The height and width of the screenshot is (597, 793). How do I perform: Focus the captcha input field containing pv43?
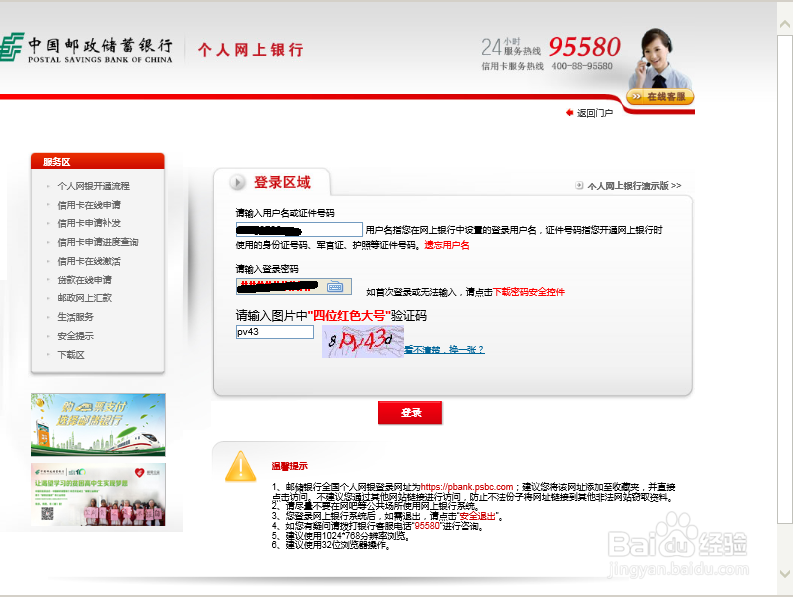coord(275,332)
